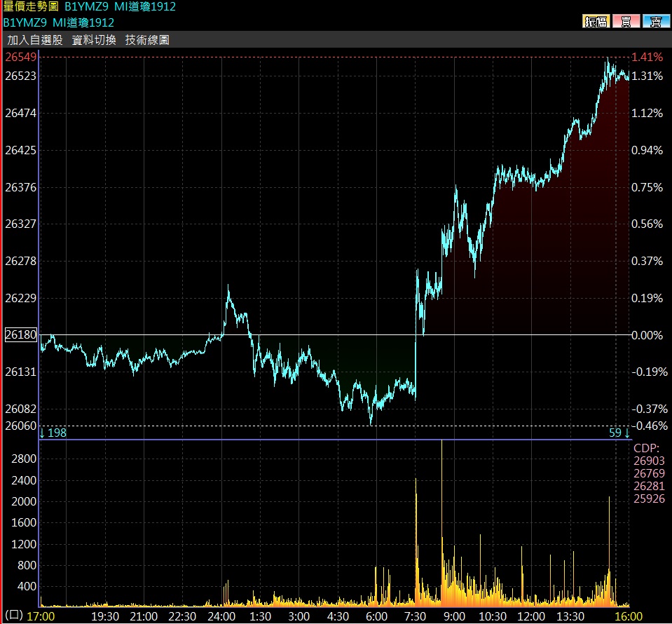Click the blue 賣 sell button
672x624 pixels.
coord(656,21)
